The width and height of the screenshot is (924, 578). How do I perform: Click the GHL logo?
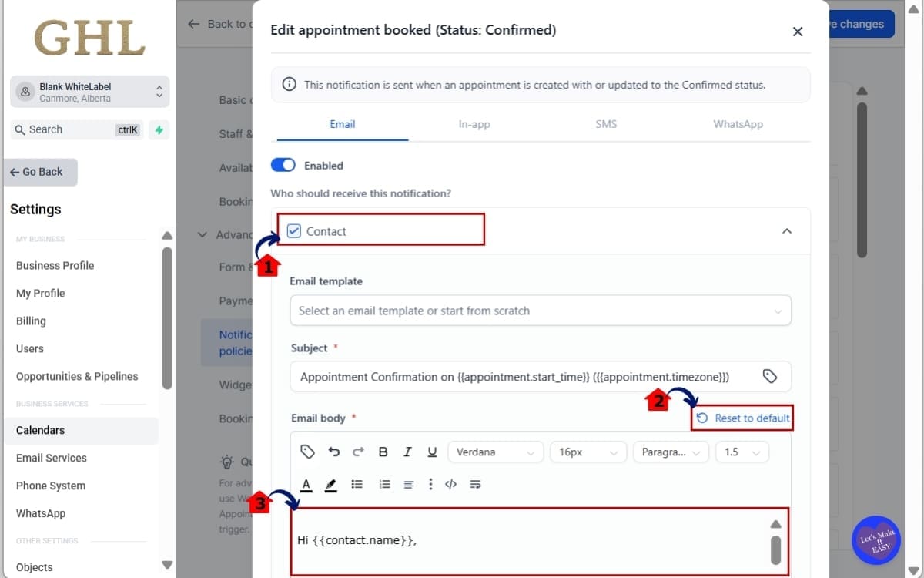90,37
